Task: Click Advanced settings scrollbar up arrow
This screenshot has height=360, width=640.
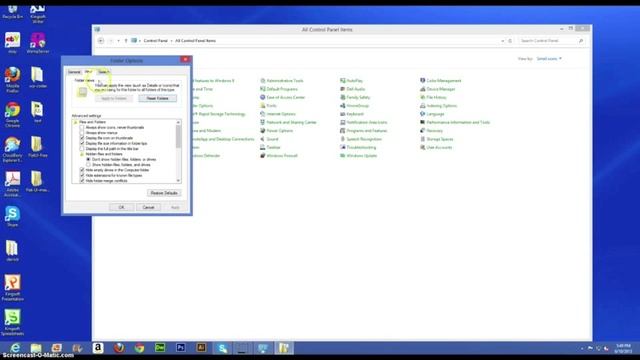Action: [x=178, y=122]
